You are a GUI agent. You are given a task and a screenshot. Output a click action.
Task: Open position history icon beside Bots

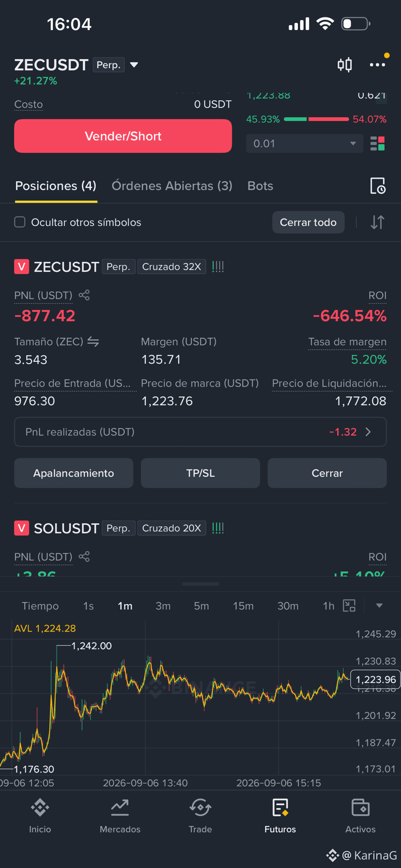(378, 186)
